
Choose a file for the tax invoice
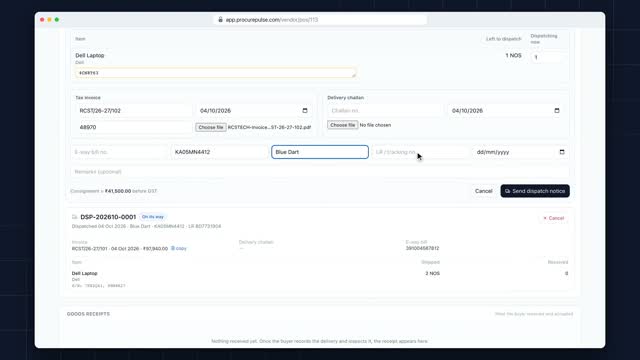[211, 127]
